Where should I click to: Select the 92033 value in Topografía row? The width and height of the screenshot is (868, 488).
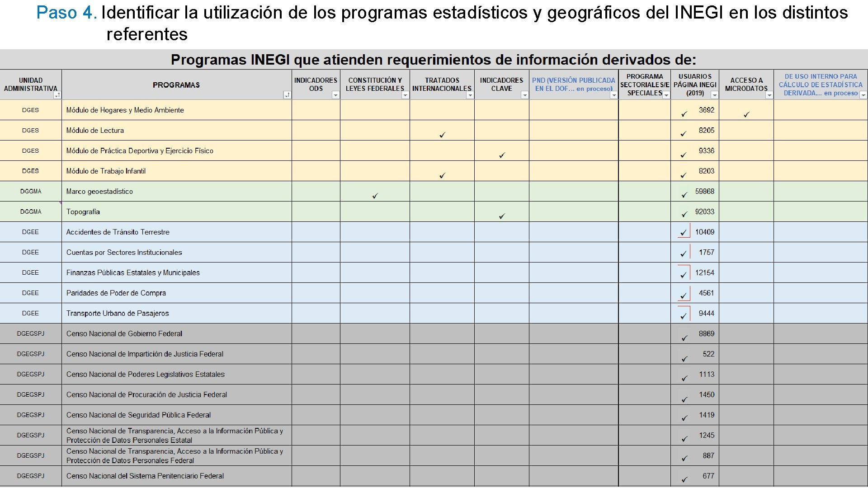click(704, 211)
